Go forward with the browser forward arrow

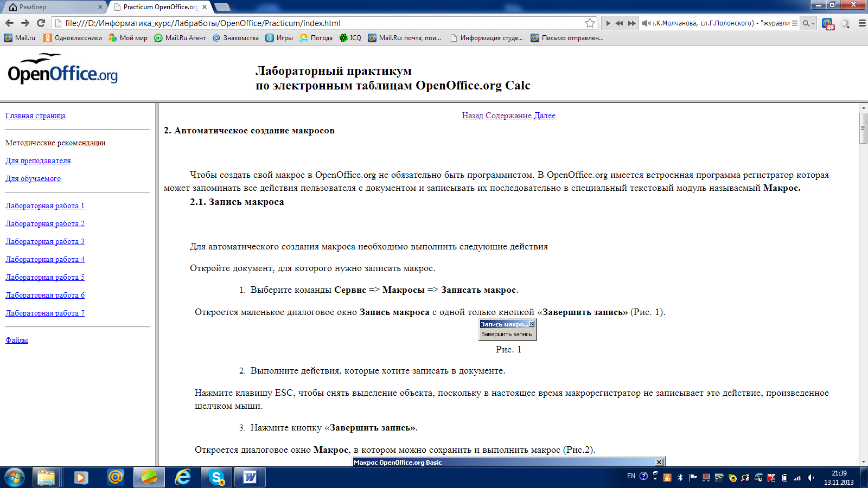(25, 23)
